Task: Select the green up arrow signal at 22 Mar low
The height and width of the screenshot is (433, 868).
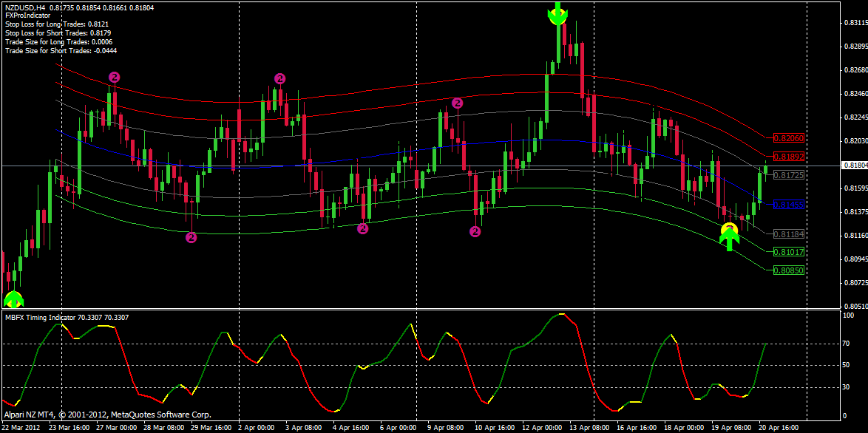Action: click(x=14, y=299)
